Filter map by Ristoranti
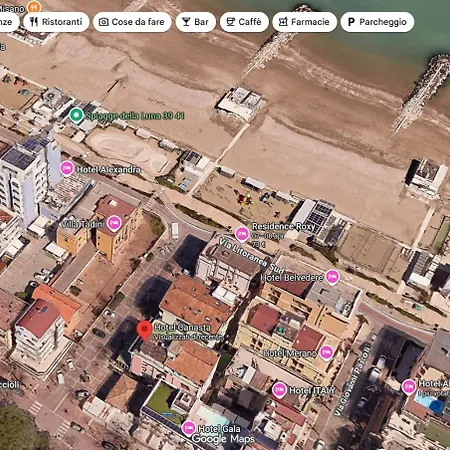The image size is (450, 450). (x=56, y=22)
